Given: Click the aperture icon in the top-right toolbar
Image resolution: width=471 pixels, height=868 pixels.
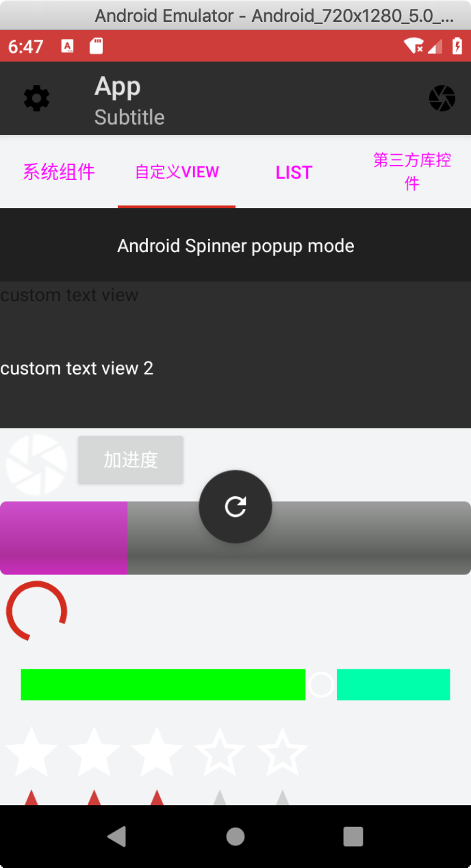Looking at the screenshot, I should (x=442, y=97).
